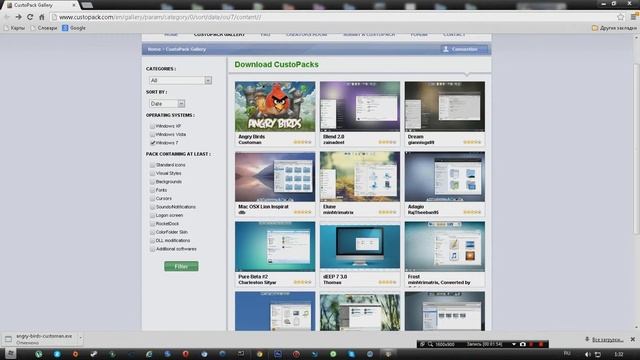Follow the Home breadcrumb link
The height and width of the screenshot is (360, 640).
click(x=154, y=49)
